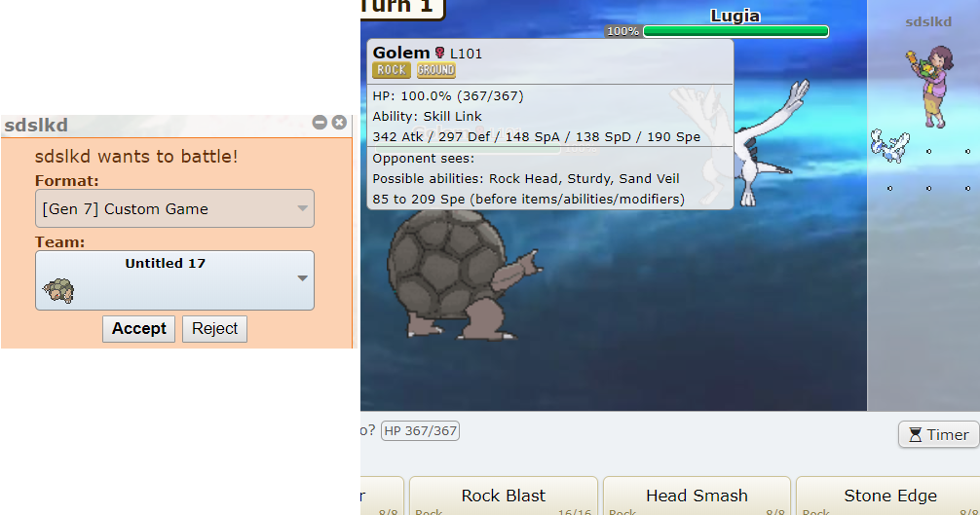Close the sdslkd challenge popup

(339, 123)
